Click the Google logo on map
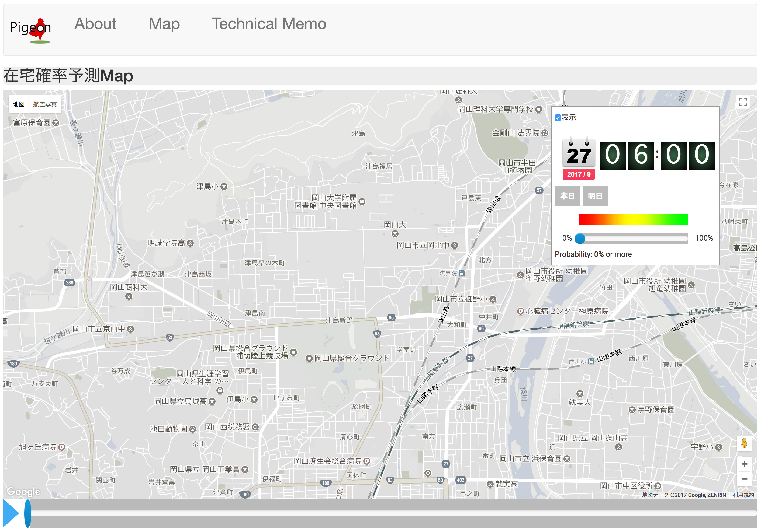This screenshot has width=761, height=532. pos(23,492)
